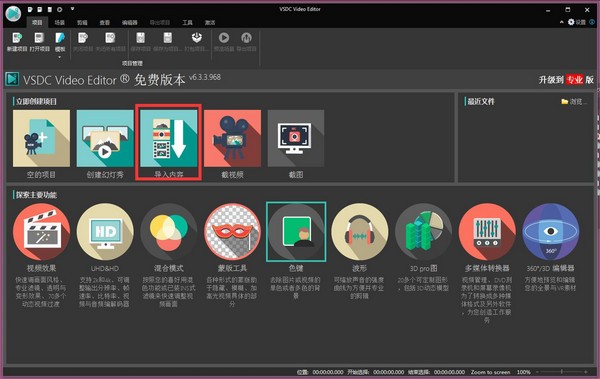Click the 升级到专业版 upgrade link

click(566, 80)
